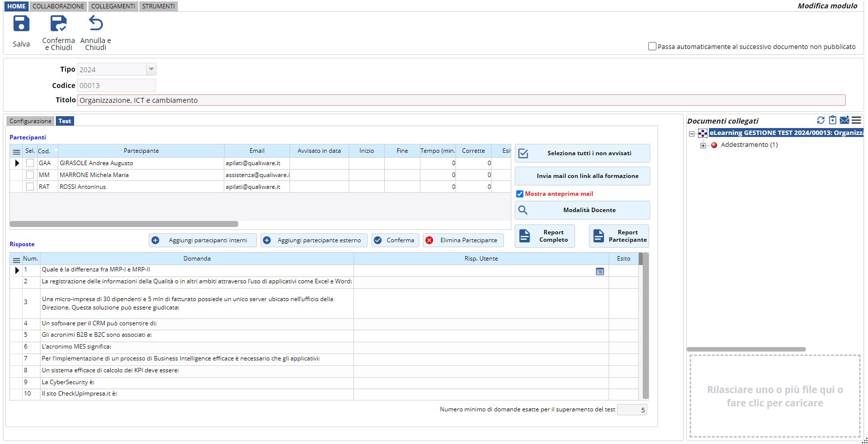Click the participants table horizontal scrollbar
The height and width of the screenshot is (444, 868).
[x=124, y=224]
